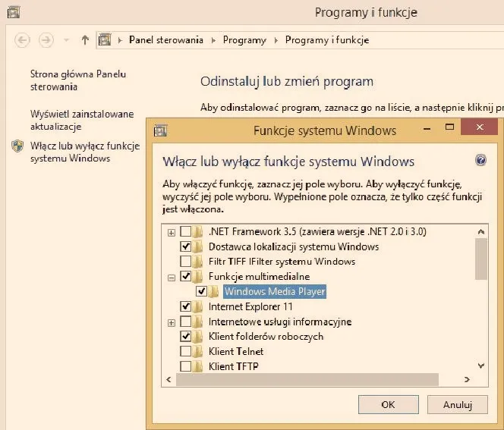This screenshot has height=430, width=504.
Task: Click folder icon next to Klient Telnet
Action: pyautogui.click(x=197, y=352)
